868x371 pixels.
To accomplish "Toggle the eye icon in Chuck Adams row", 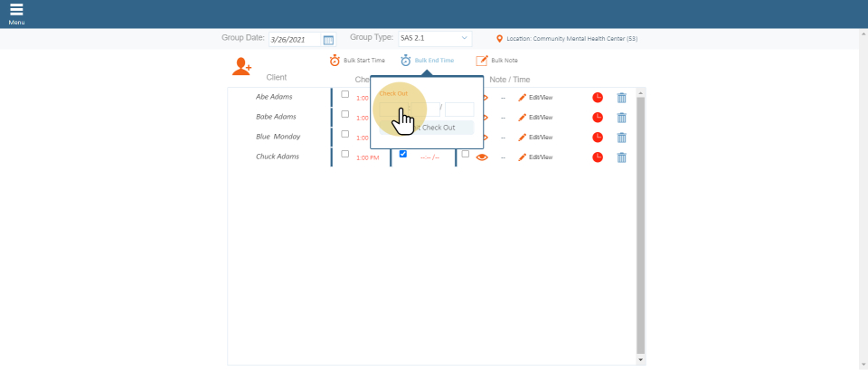I will coord(482,157).
